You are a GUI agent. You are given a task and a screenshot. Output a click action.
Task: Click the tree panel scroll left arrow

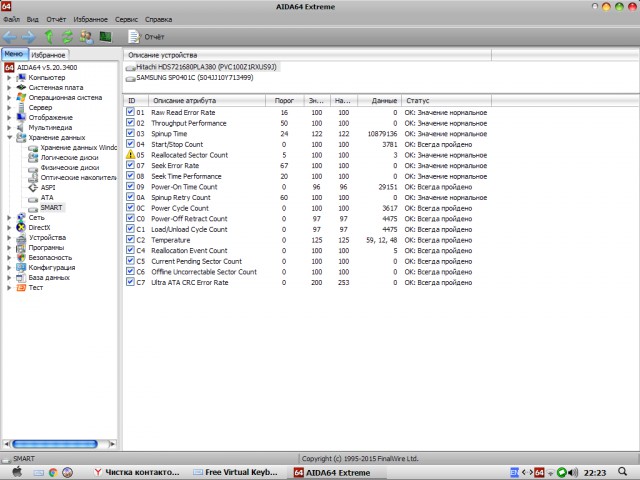tap(6, 444)
